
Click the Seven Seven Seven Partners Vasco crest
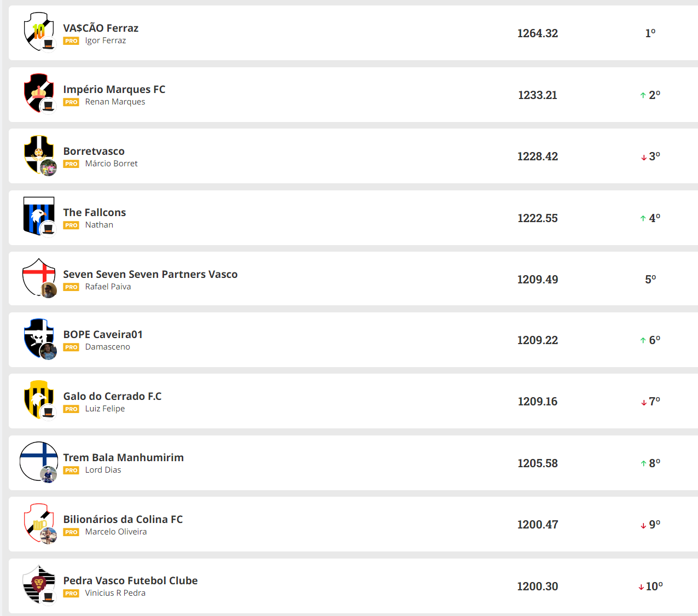click(38, 277)
